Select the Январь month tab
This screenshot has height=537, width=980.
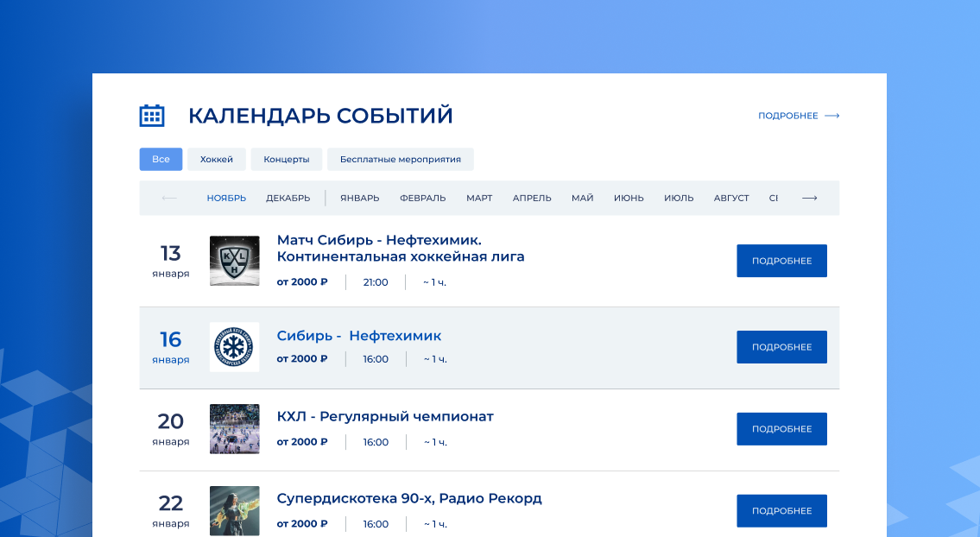pyautogui.click(x=359, y=198)
